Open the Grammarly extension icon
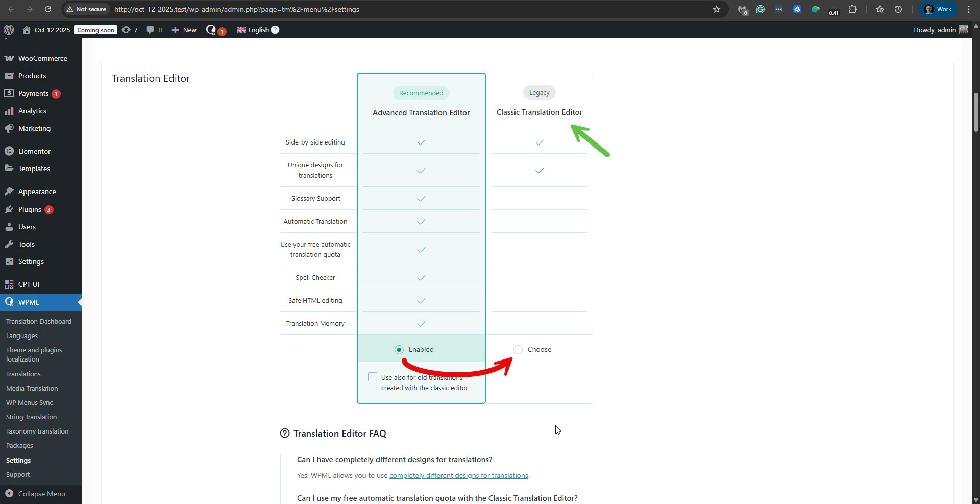The height and width of the screenshot is (504, 980). coord(761,9)
